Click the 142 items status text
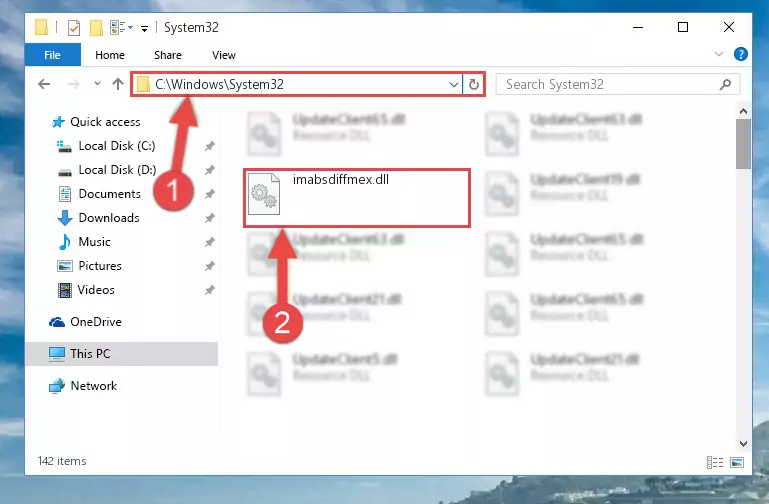The width and height of the screenshot is (769, 504). click(62, 461)
